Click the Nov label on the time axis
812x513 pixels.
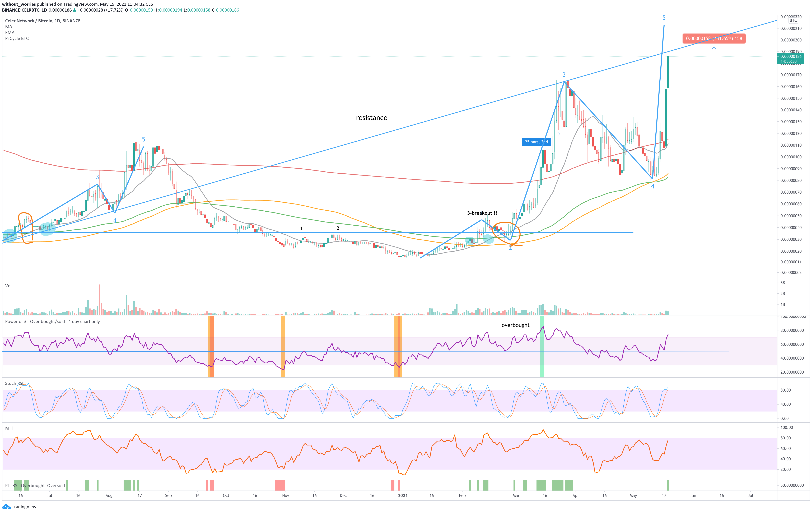tap(285, 496)
